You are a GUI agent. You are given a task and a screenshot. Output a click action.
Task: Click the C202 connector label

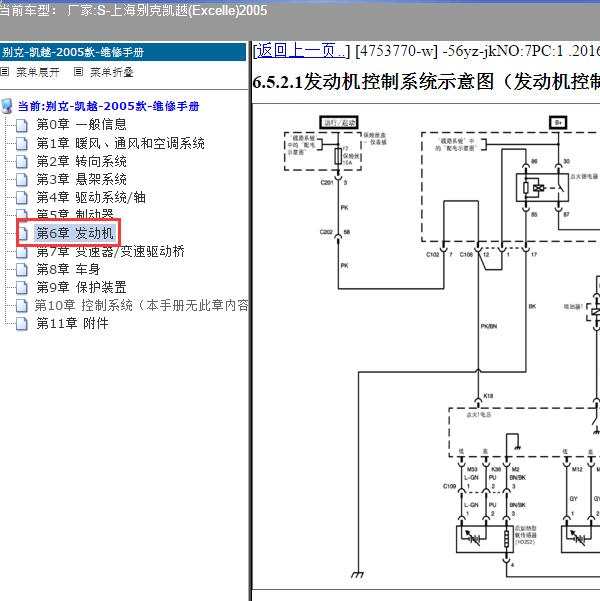pos(326,232)
